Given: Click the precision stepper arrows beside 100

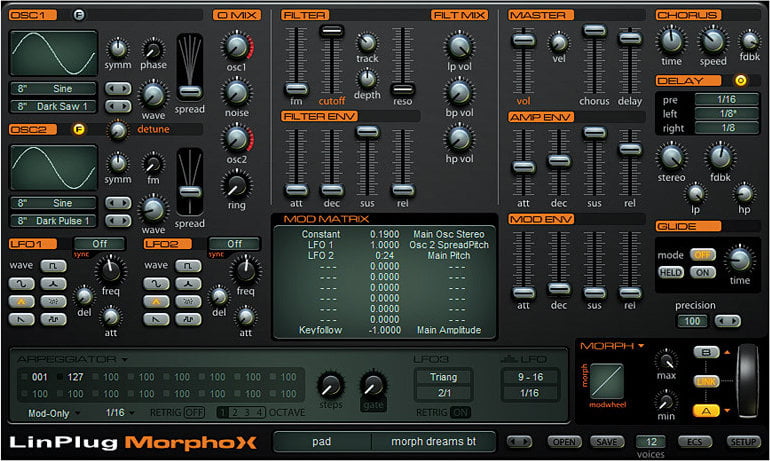Looking at the screenshot, I should (727, 321).
